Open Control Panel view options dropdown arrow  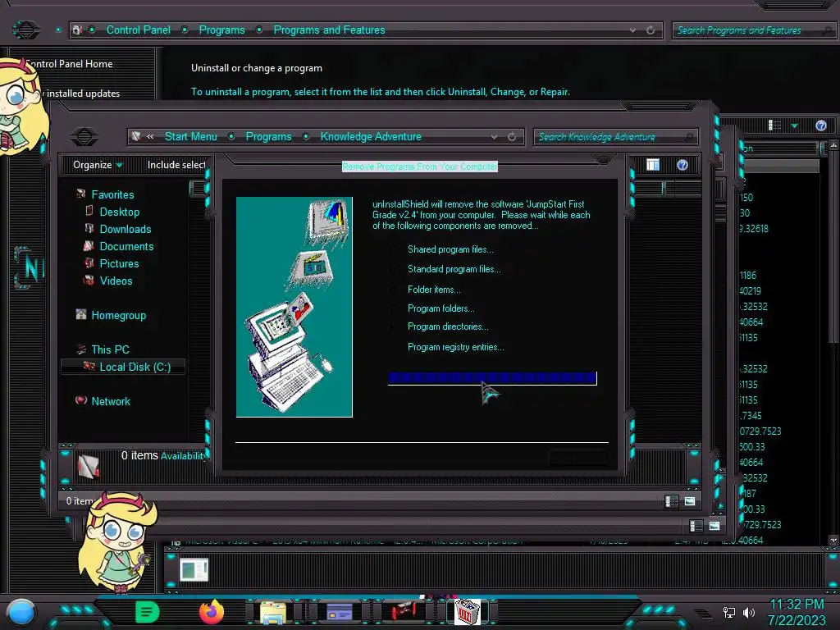[794, 126]
